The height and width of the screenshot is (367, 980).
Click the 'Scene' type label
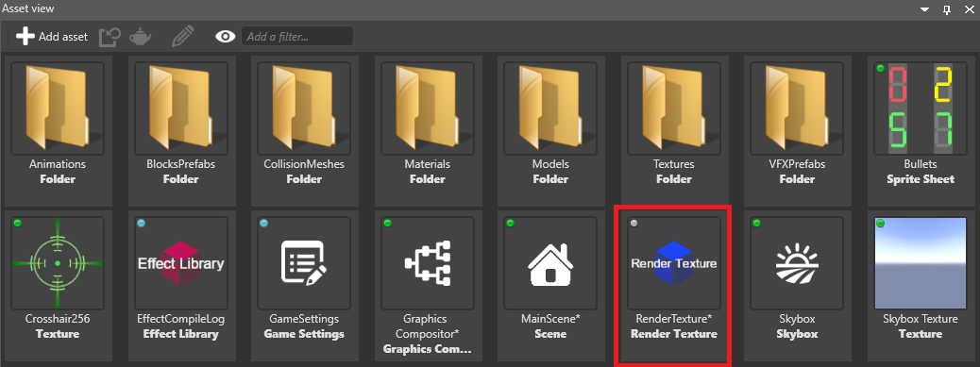[x=550, y=334]
